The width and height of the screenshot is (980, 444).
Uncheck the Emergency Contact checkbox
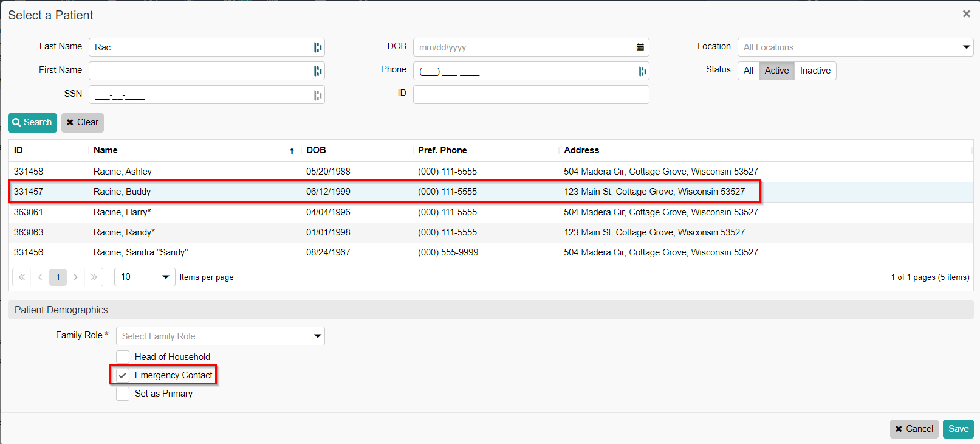123,375
